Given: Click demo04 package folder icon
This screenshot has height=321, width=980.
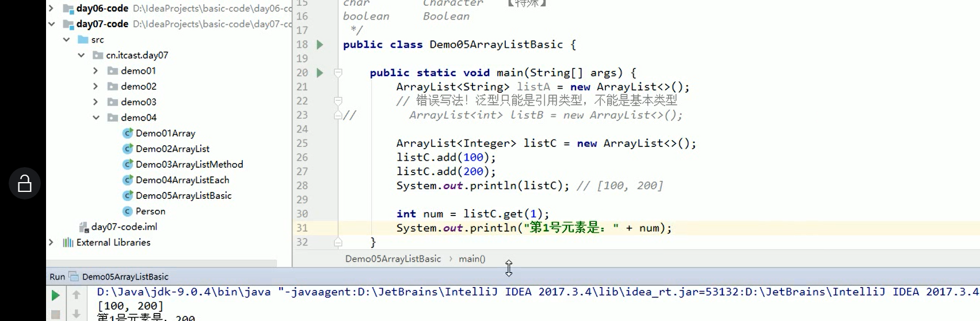Looking at the screenshot, I should (113, 118).
